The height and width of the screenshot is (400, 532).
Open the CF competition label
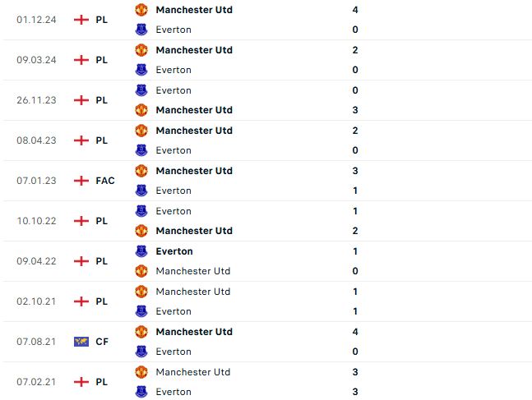(x=102, y=342)
